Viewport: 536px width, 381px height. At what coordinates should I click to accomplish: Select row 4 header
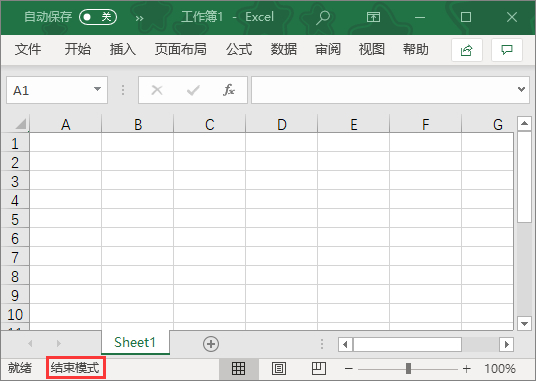pos(15,200)
